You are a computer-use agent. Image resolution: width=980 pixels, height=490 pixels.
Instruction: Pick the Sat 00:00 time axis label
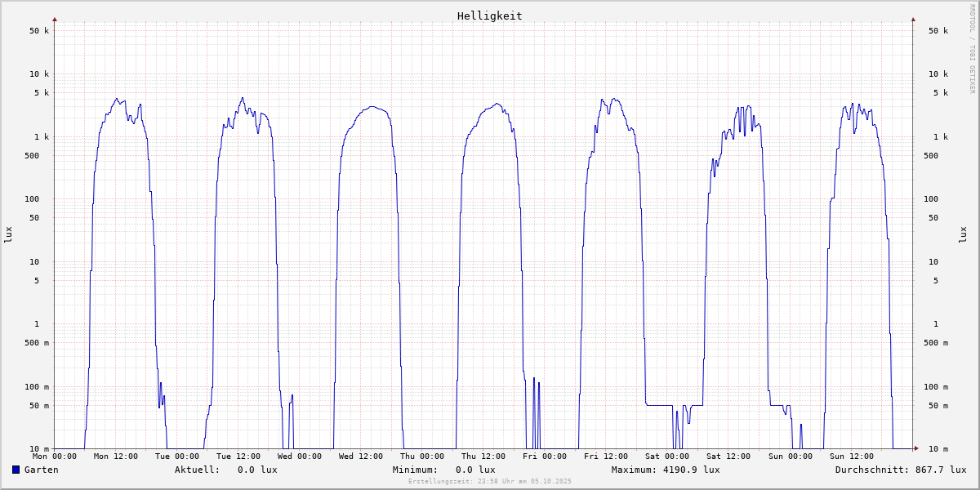click(667, 457)
